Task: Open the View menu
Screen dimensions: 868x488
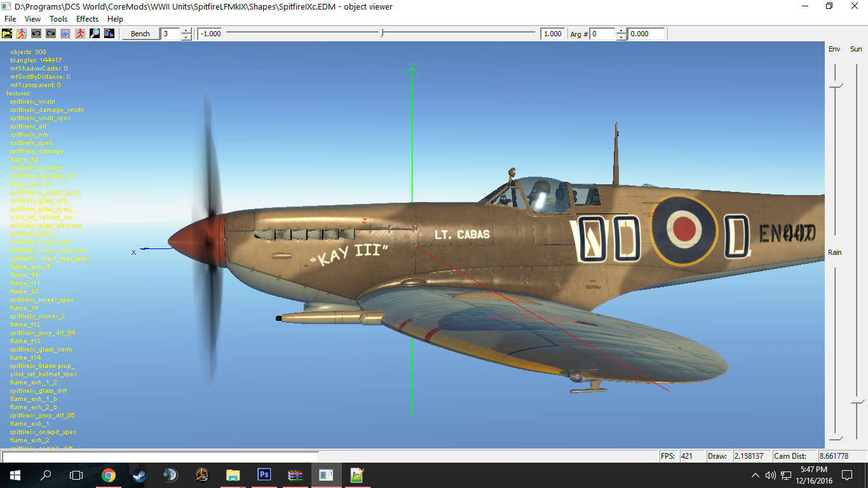Action: pos(32,19)
